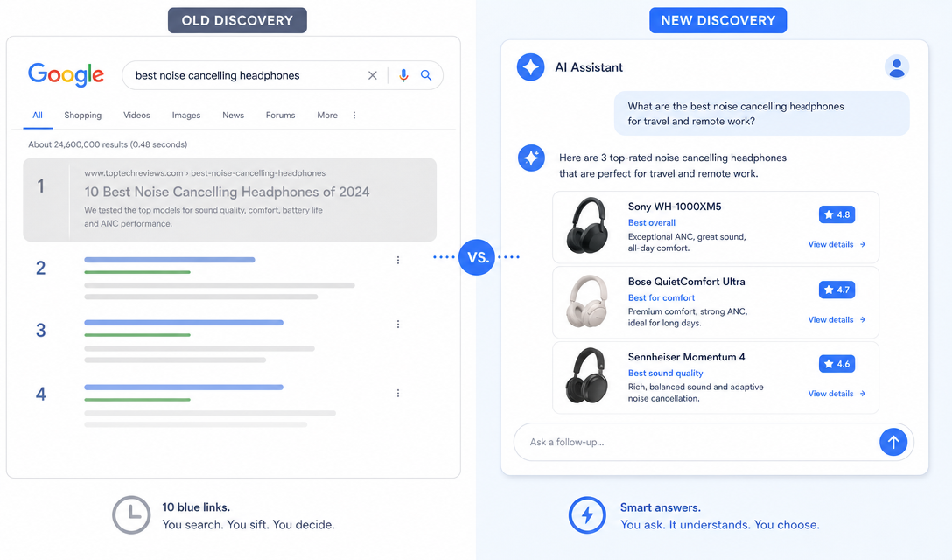Click the AI Assistant title text
The height and width of the screenshot is (560, 952).
click(589, 67)
